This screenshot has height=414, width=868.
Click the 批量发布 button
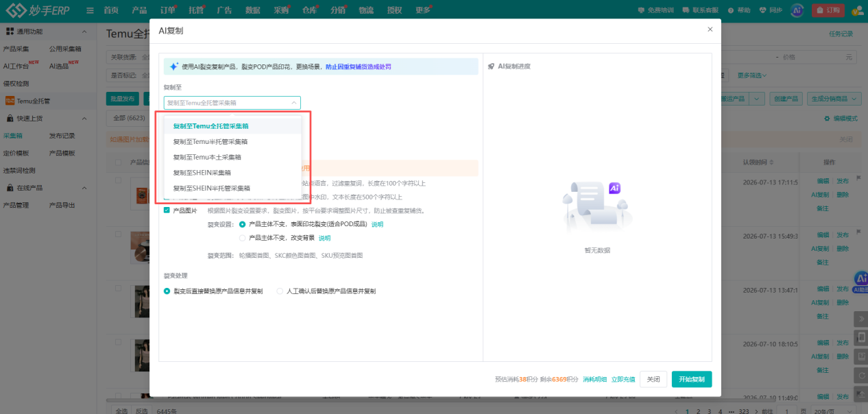[x=123, y=99]
